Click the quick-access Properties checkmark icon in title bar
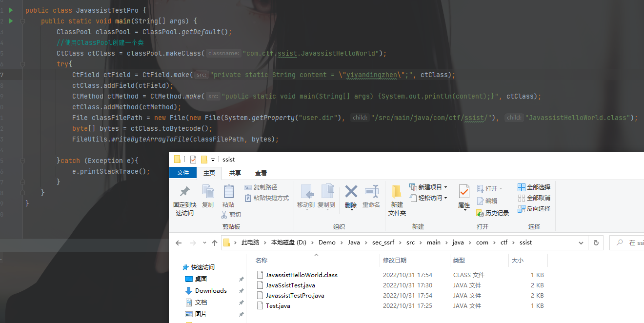 tap(193, 160)
